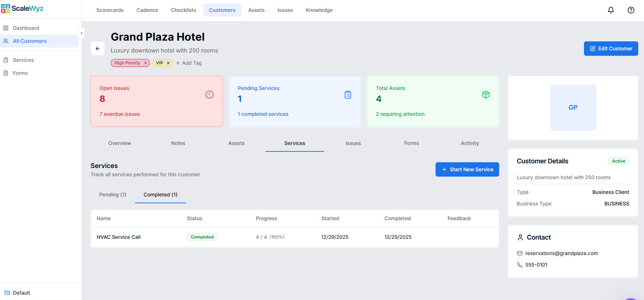Screen dimensions: 644x300
Task: Click the Started date 12/29/2025
Action: [335, 237]
